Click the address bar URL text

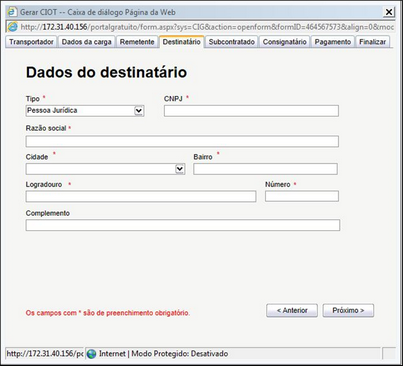point(207,27)
